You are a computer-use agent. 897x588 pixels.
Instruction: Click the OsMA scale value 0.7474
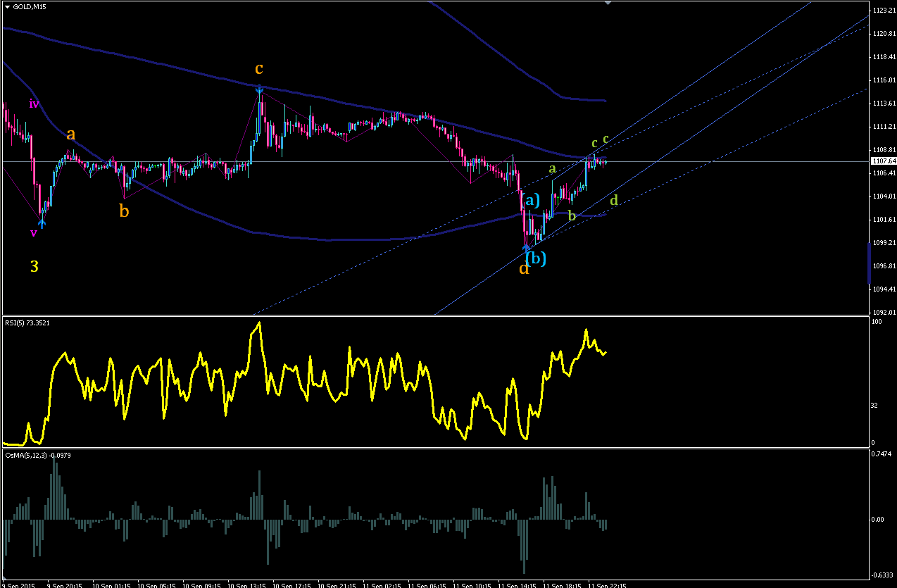[x=882, y=455]
